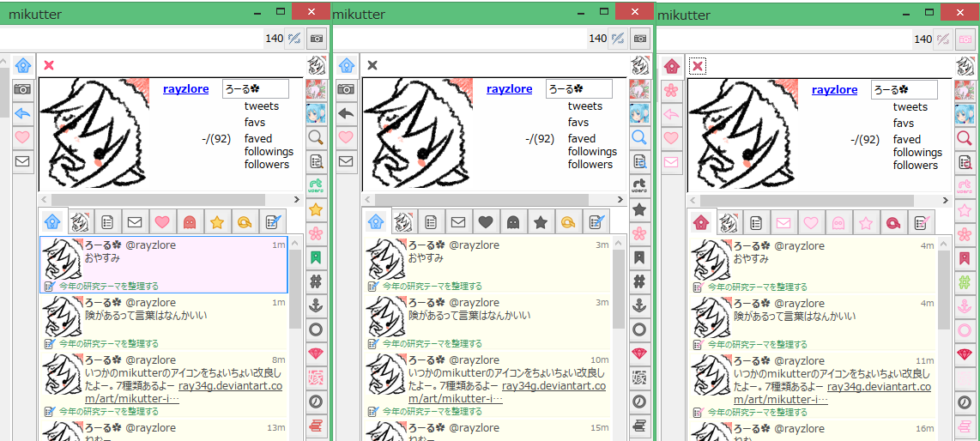Open pink mail tab in right window's left sidebar
Screen dimensions: 980x441
tap(670, 162)
